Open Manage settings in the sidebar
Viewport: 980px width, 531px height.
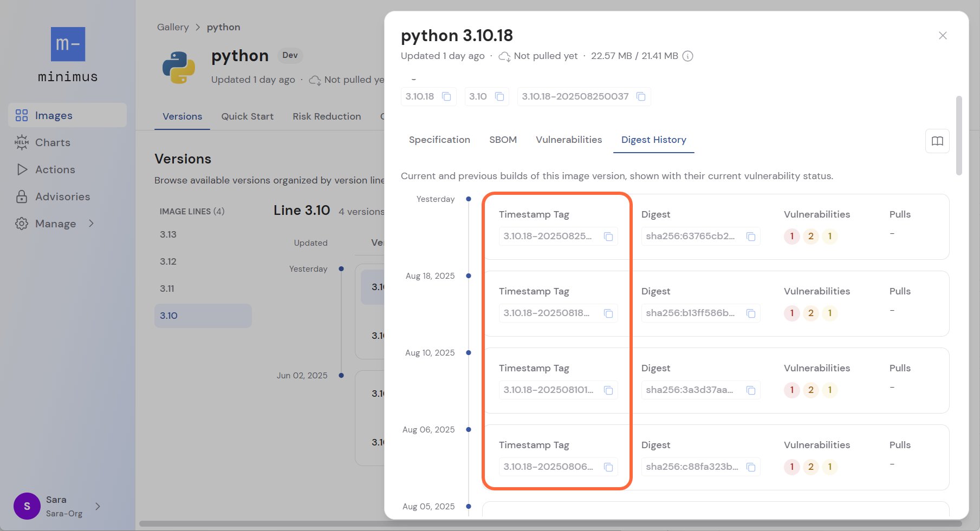pos(55,224)
